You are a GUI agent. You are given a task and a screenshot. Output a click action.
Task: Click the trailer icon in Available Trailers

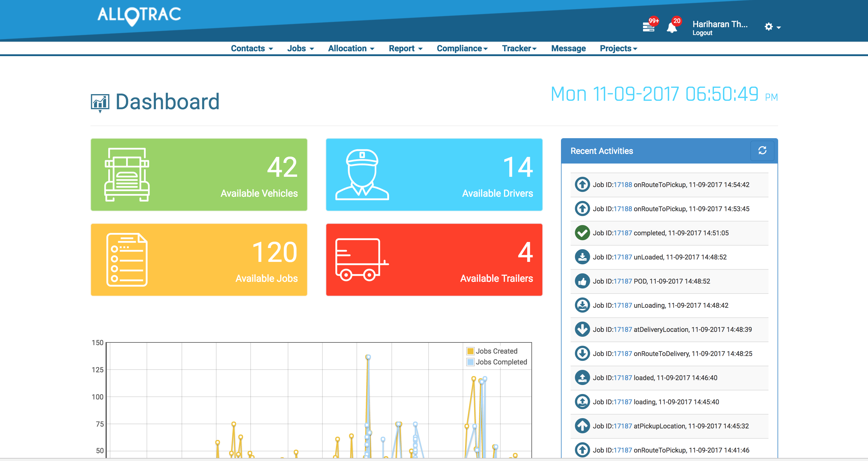pos(362,259)
